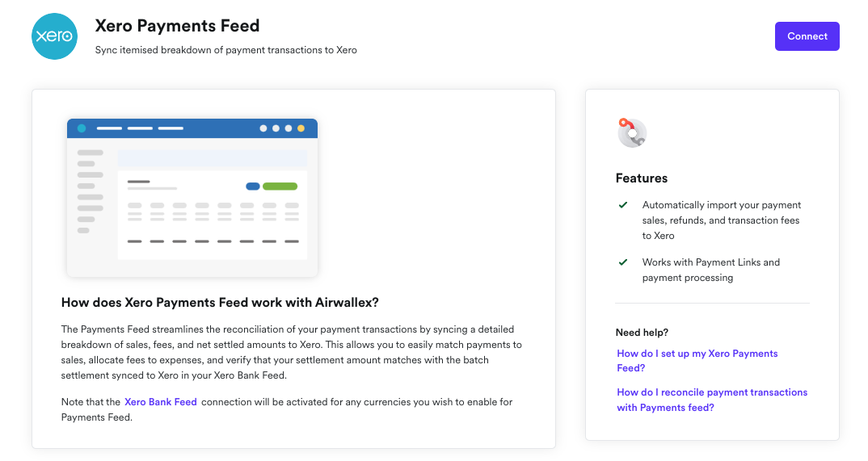Click the blue circle in illustration header
868x461 pixels.
[82, 128]
